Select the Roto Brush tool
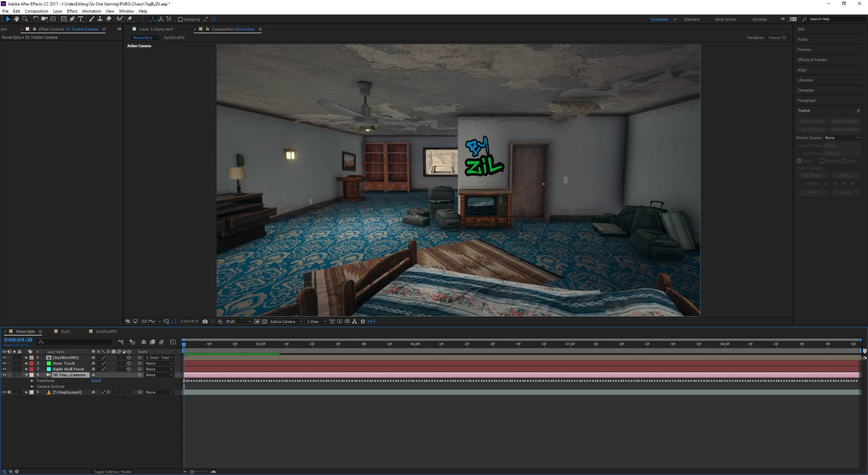Screen dimensions: 868x475 pyautogui.click(x=119, y=19)
